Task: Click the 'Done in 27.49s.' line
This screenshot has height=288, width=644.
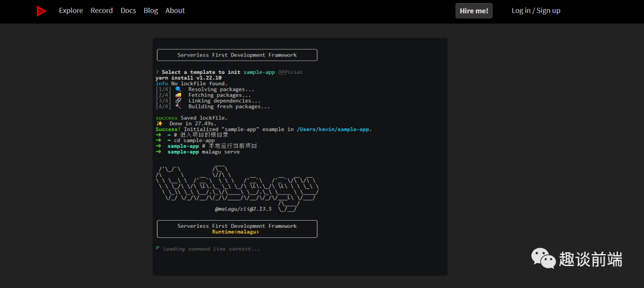Action: [x=186, y=123]
